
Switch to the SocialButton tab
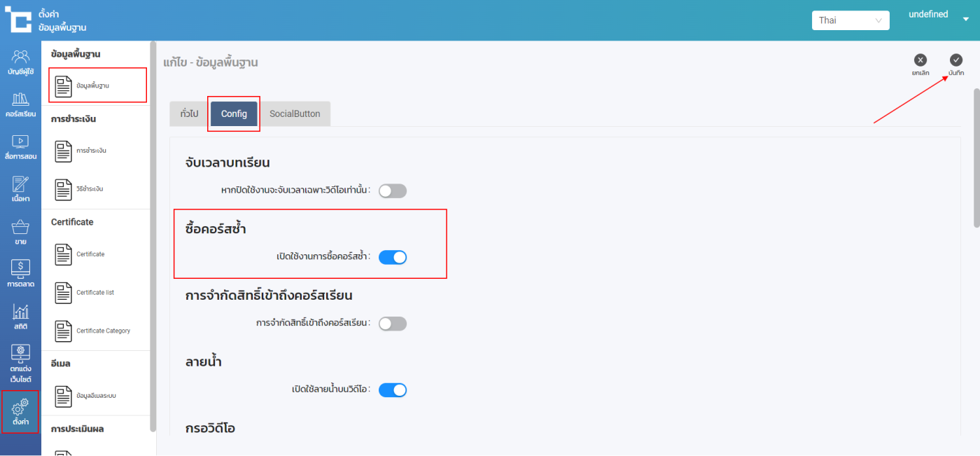coord(295,113)
